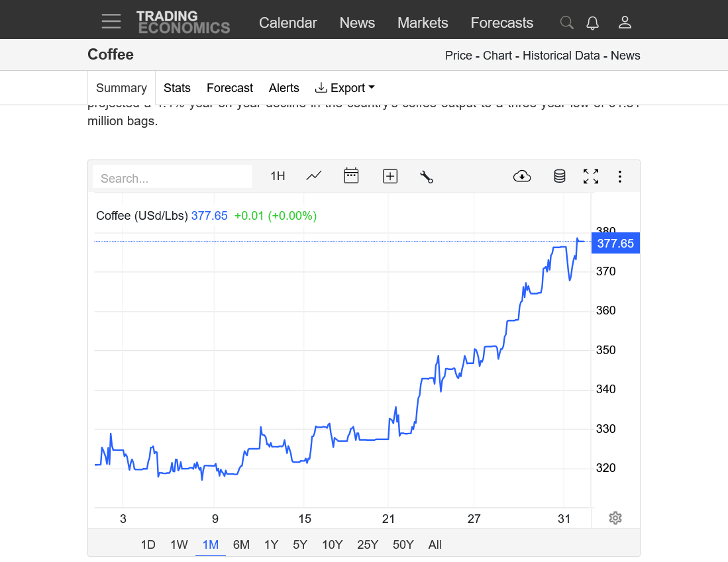Open the chart wrench tools

click(x=427, y=176)
